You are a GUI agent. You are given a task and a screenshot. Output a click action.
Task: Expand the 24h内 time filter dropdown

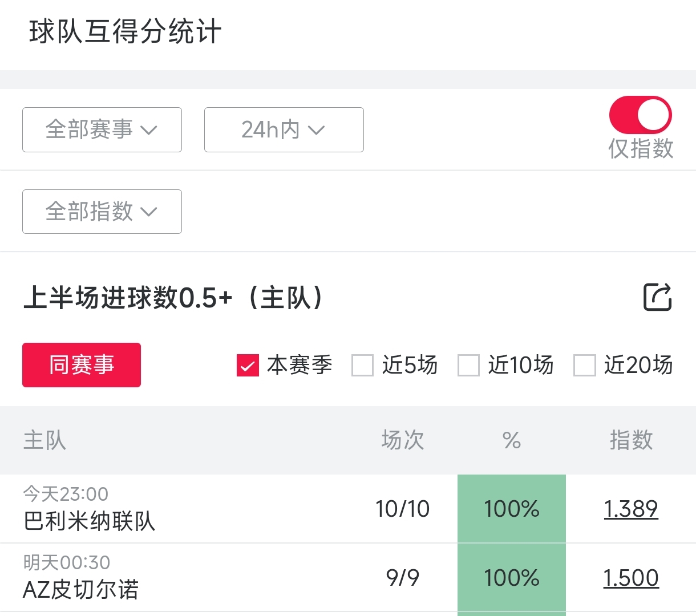(284, 130)
